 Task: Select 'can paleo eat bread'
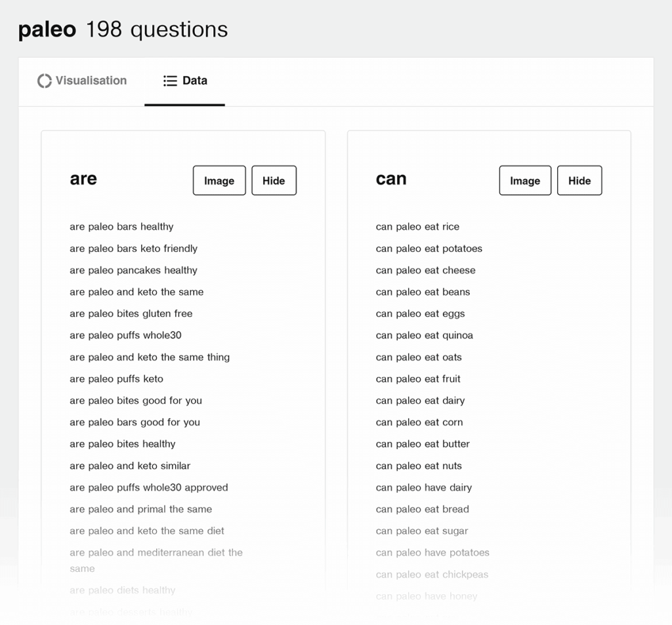tap(422, 509)
